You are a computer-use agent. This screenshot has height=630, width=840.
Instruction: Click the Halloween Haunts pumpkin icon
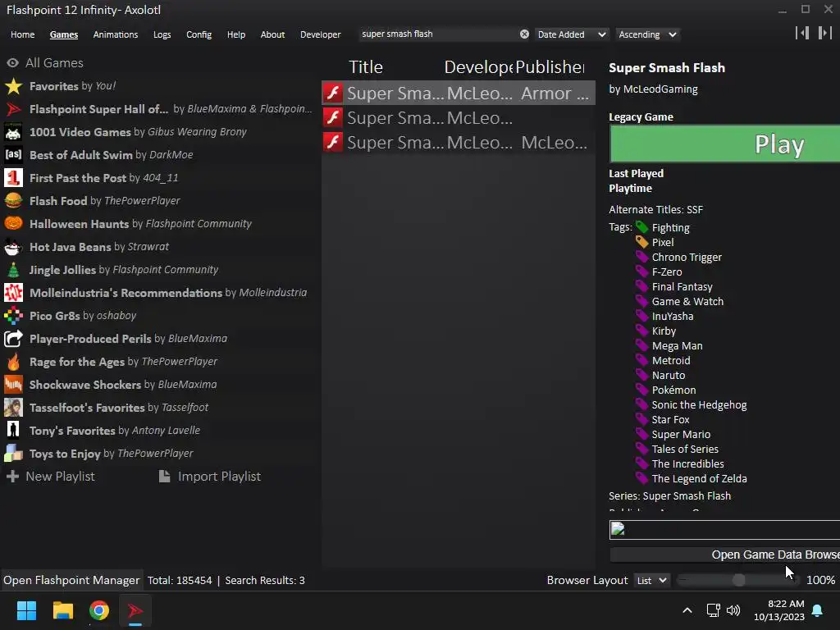13,223
